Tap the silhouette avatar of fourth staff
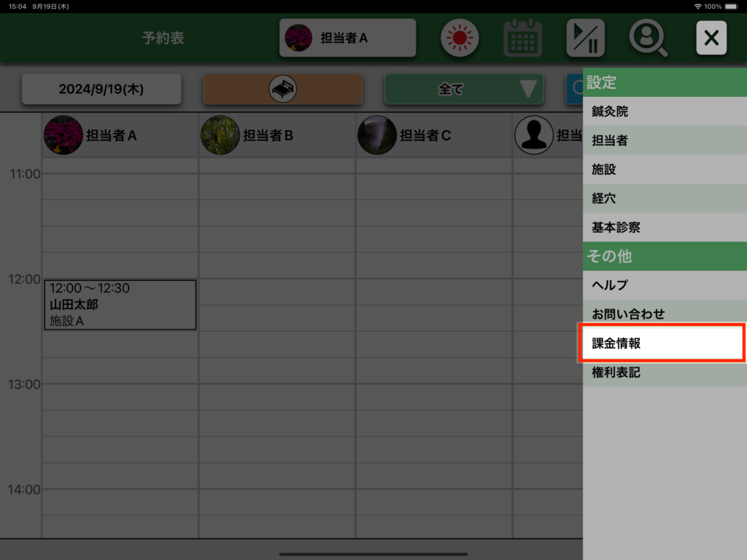 pyautogui.click(x=534, y=135)
